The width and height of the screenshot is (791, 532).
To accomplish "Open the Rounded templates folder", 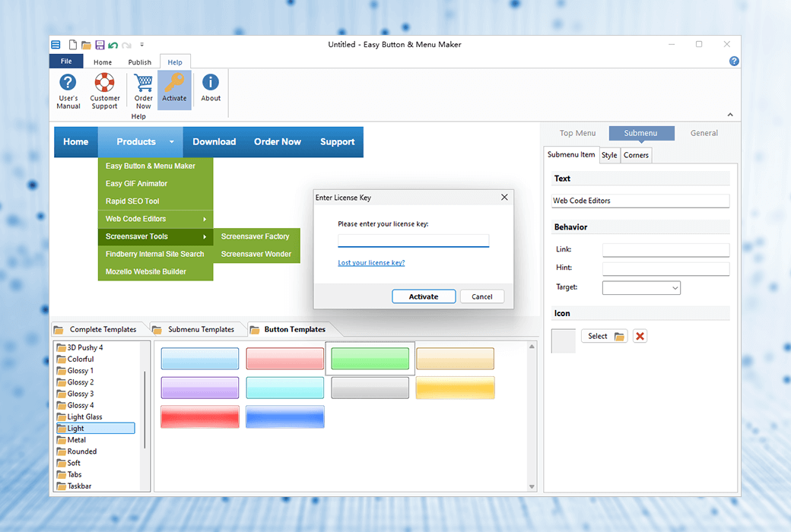I will (x=77, y=452).
